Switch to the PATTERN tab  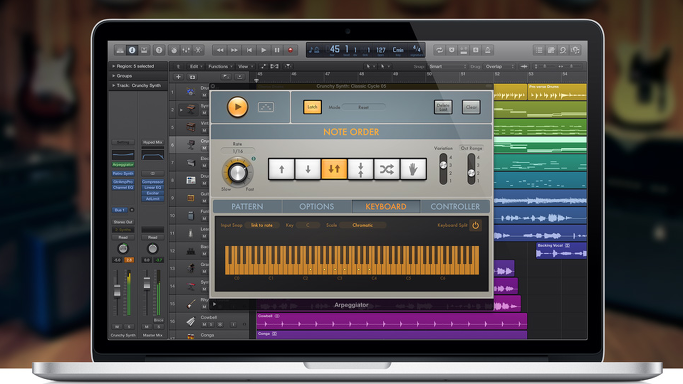coord(247,206)
